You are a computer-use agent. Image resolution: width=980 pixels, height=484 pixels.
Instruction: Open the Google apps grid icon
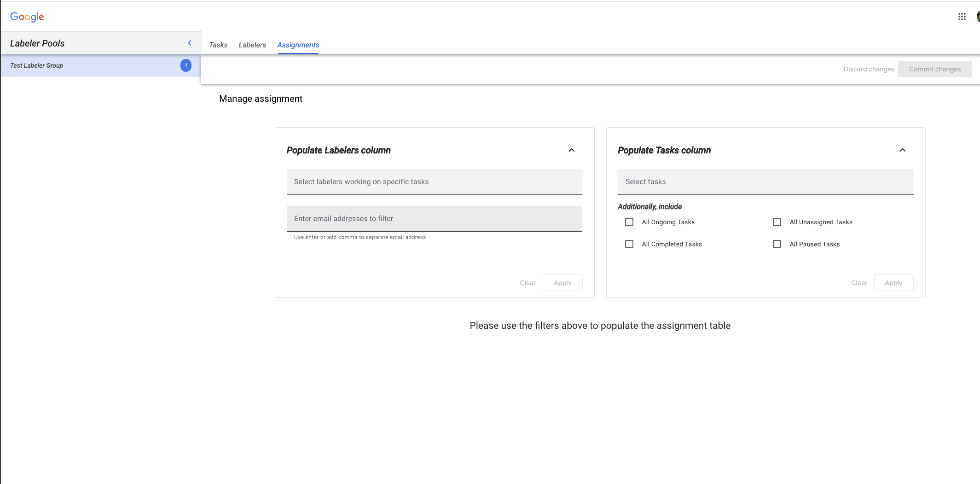(962, 17)
